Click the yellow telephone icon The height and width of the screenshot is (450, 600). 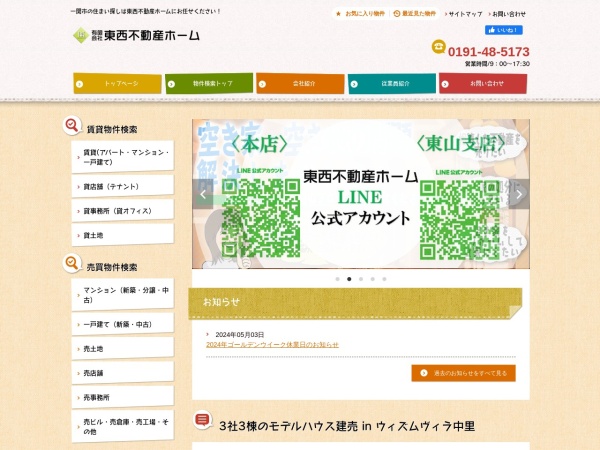pyautogui.click(x=439, y=47)
